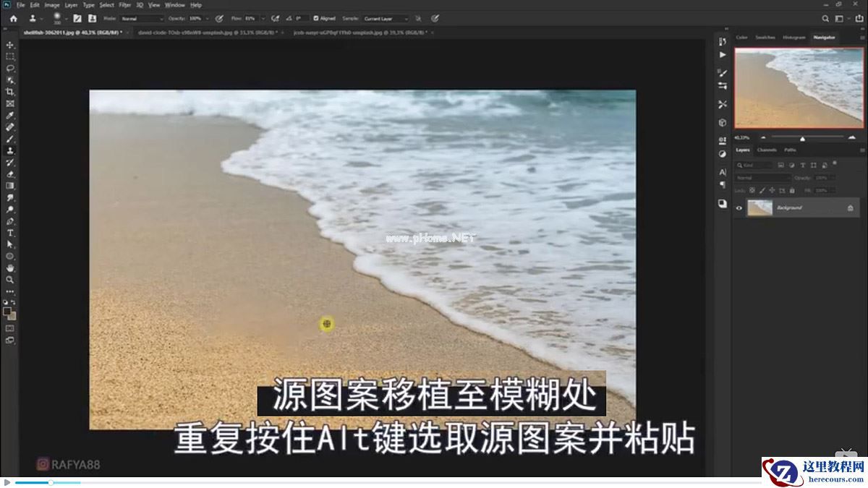Open the layer blending mode dropdown in Layers panel
Image resolution: width=868 pixels, height=488 pixels.
pyautogui.click(x=760, y=178)
